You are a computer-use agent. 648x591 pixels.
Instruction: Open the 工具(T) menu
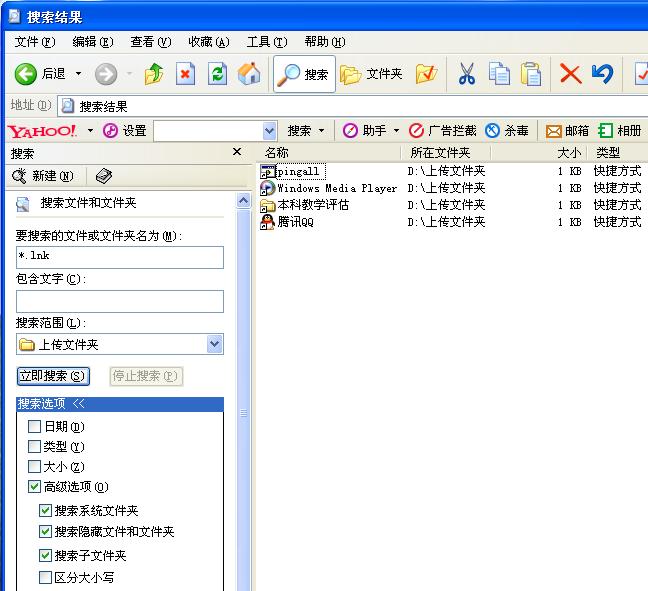pyautogui.click(x=267, y=42)
